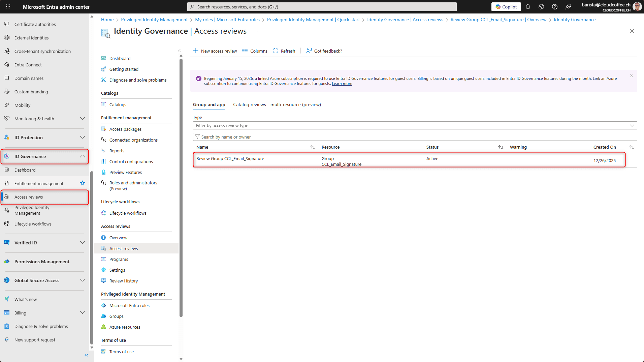Click New access review
The image size is (644, 362).
[x=215, y=51]
